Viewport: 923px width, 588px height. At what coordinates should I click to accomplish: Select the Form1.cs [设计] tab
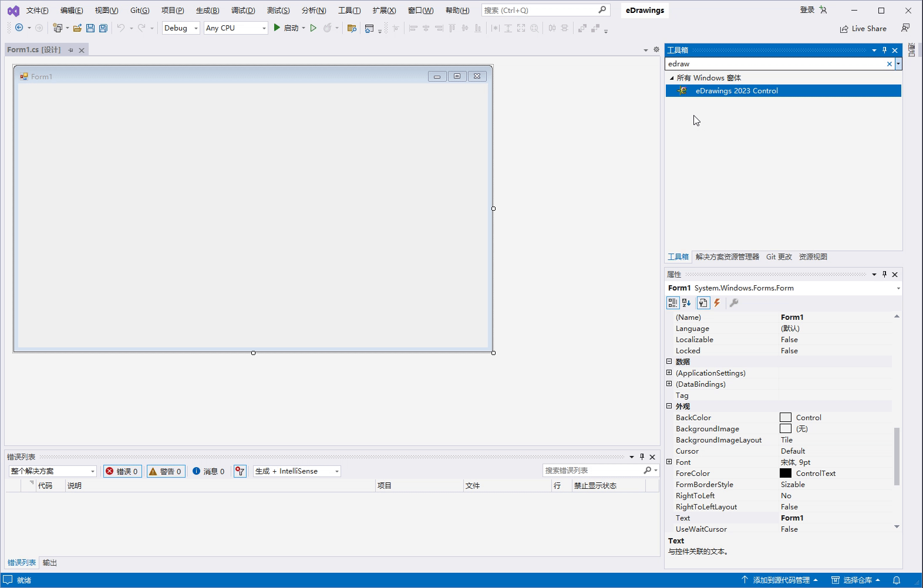[34, 50]
